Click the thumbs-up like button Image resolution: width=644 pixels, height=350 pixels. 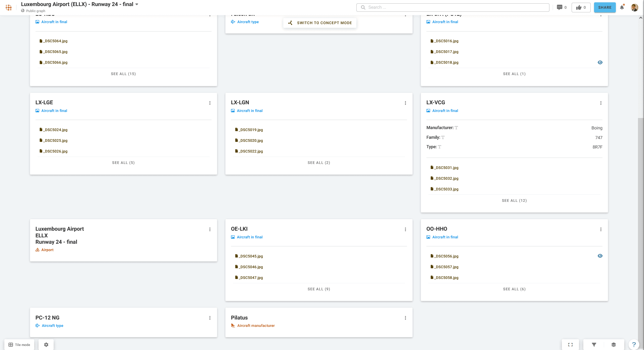581,7
